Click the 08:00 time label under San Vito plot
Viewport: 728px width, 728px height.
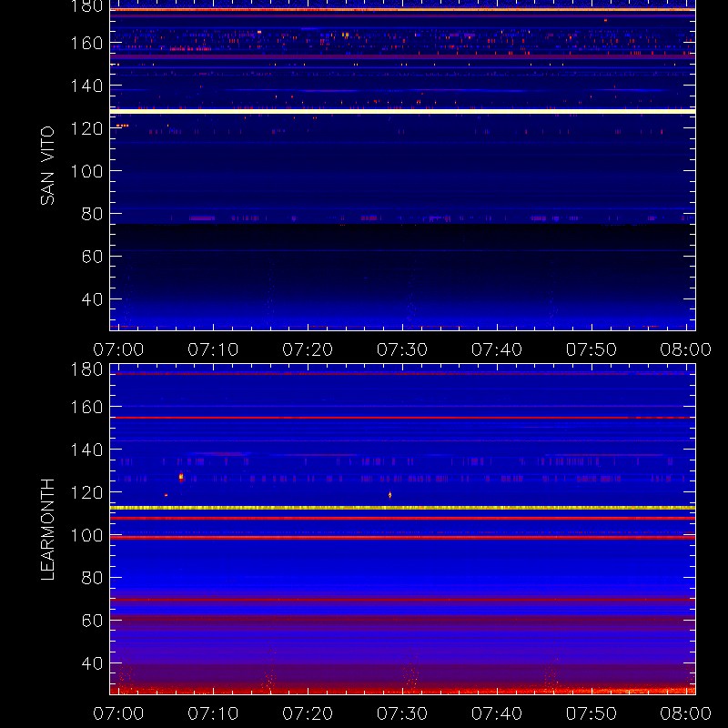pos(686,349)
